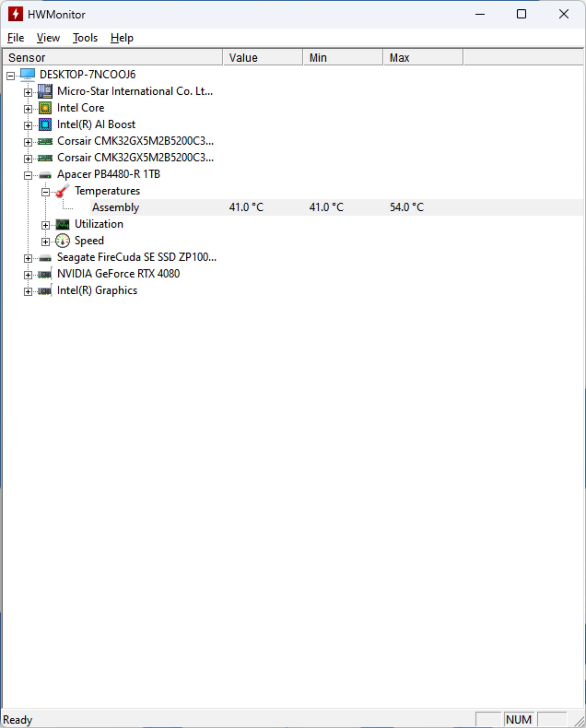Click the 54.0 °C Max cell

click(x=407, y=207)
